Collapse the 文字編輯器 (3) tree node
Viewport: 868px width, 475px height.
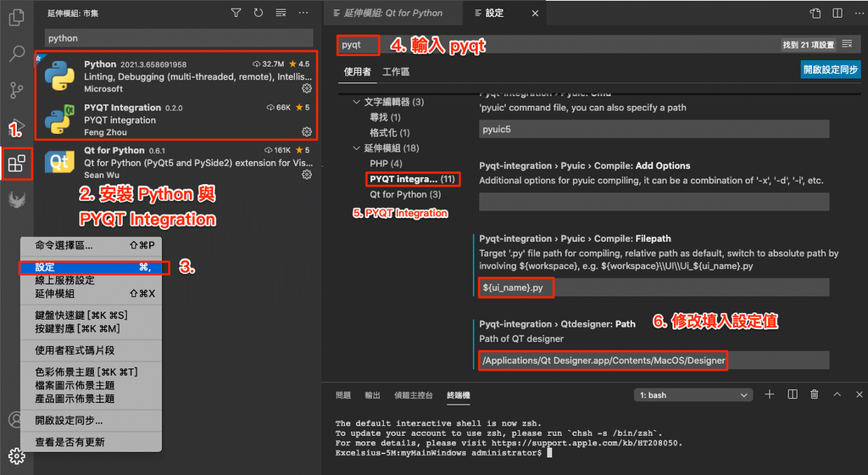[x=357, y=102]
